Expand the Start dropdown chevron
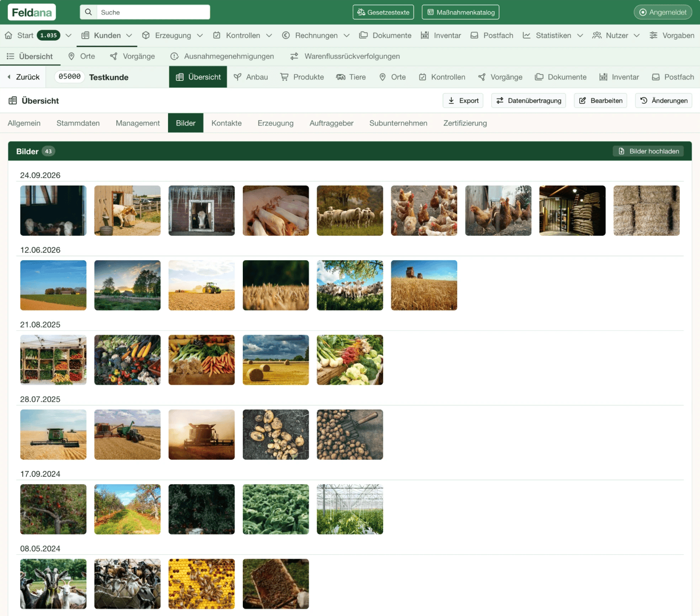 coord(68,35)
